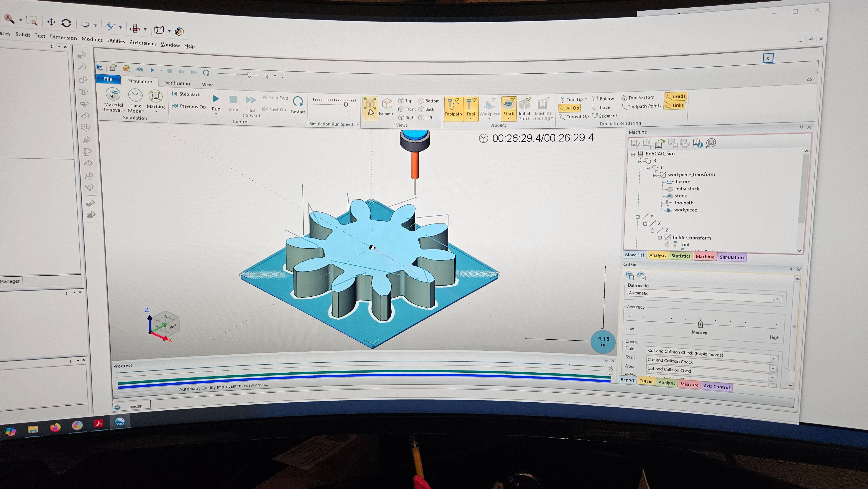868x489 pixels.
Task: Collapse the Y axis tree node
Action: point(638,217)
